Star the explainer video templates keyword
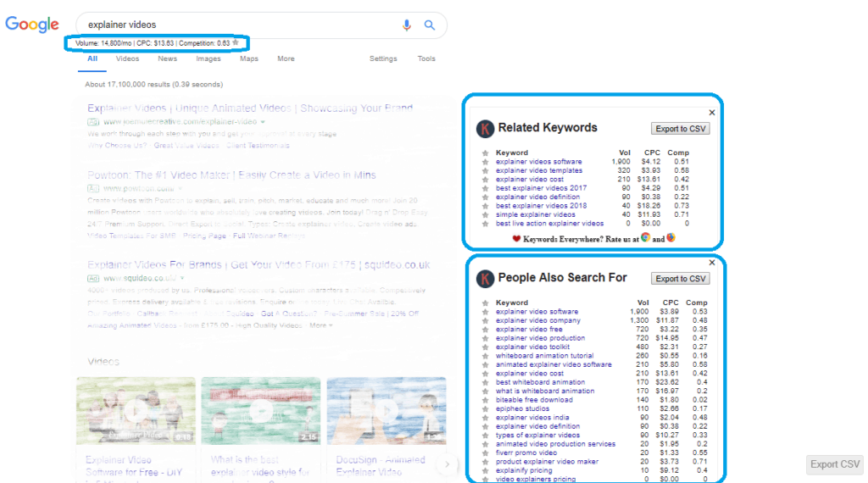 click(x=486, y=171)
